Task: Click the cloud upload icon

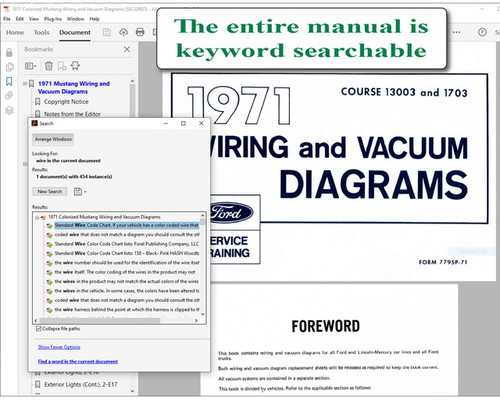Action: click(x=123, y=32)
